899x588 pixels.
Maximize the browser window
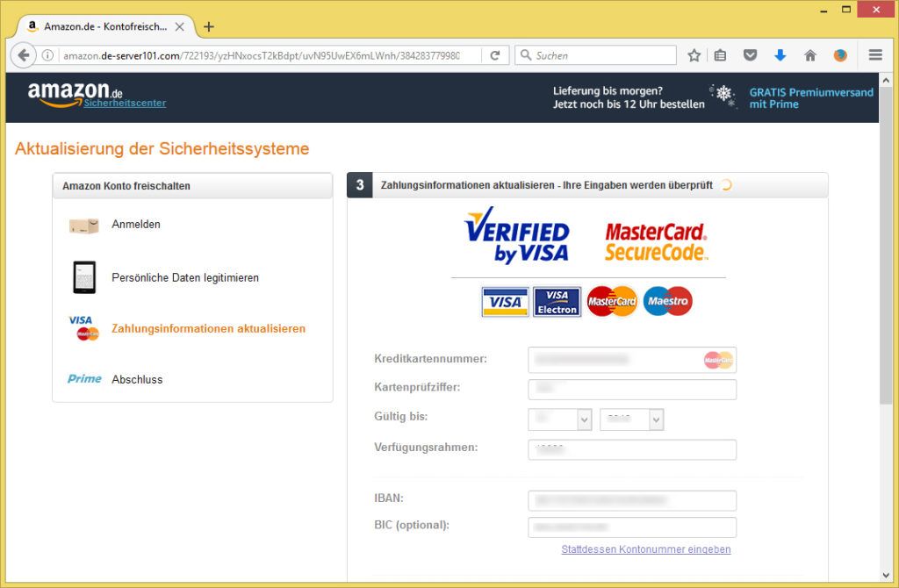(846, 9)
